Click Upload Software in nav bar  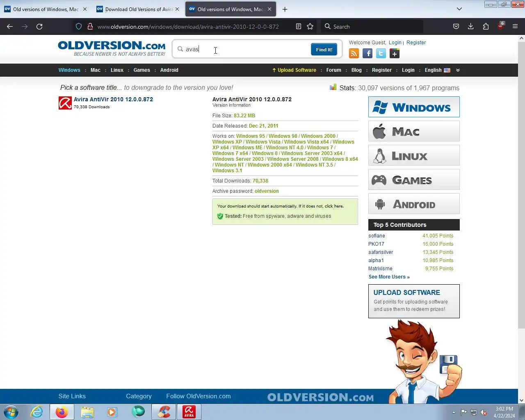pyautogui.click(x=294, y=70)
